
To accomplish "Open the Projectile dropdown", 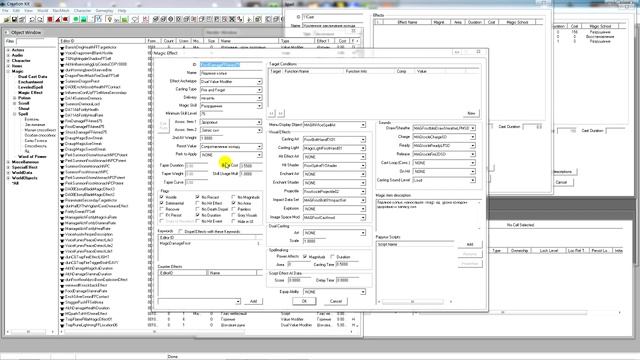I will (363, 191).
